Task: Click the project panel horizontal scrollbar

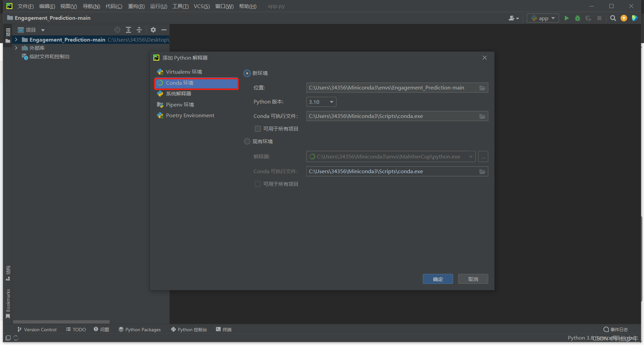Action: click(x=61, y=322)
